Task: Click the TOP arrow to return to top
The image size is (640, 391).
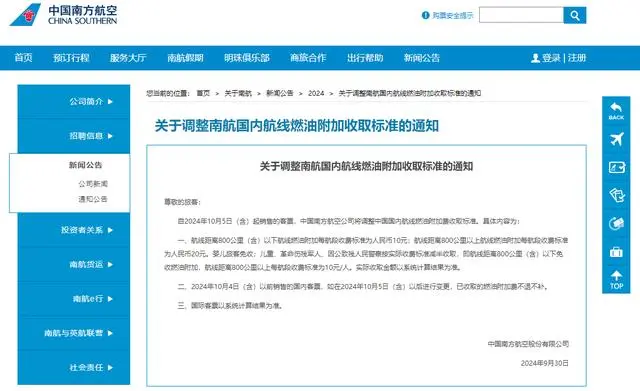Action: click(616, 280)
